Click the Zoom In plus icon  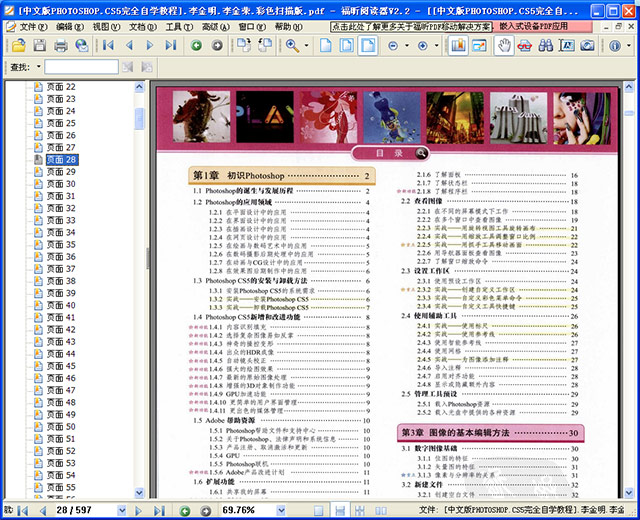coord(423,46)
